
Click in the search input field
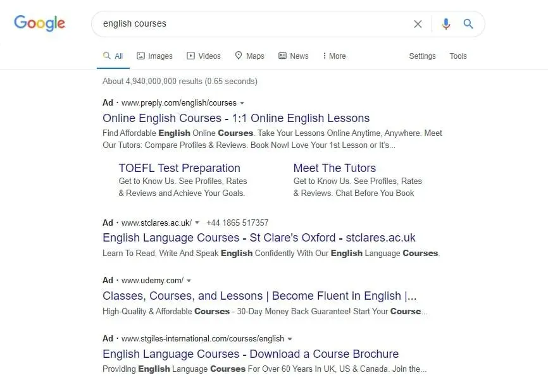click(253, 24)
